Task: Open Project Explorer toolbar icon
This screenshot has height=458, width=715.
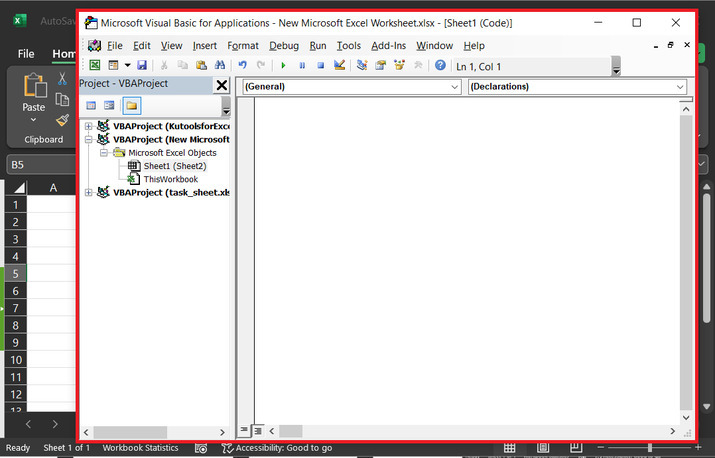Action: 362,65
